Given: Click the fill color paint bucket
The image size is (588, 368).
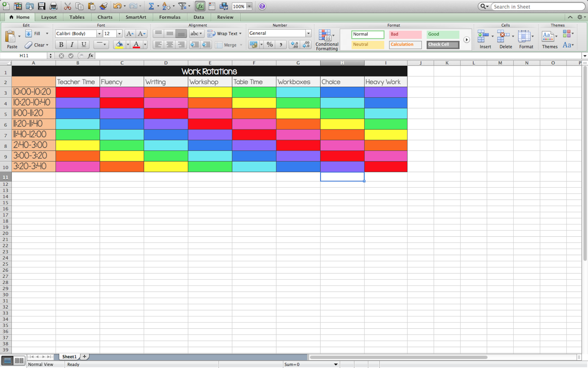Looking at the screenshot, I should (119, 45).
